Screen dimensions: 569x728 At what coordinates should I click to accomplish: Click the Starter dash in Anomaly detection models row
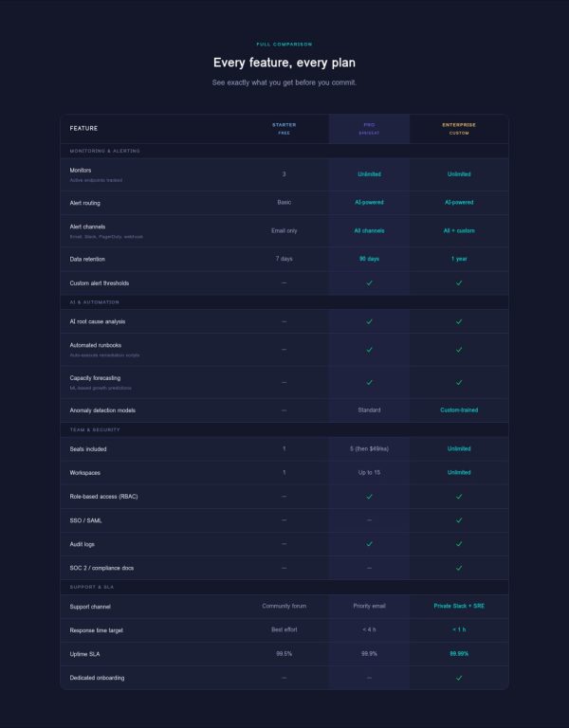pos(284,410)
